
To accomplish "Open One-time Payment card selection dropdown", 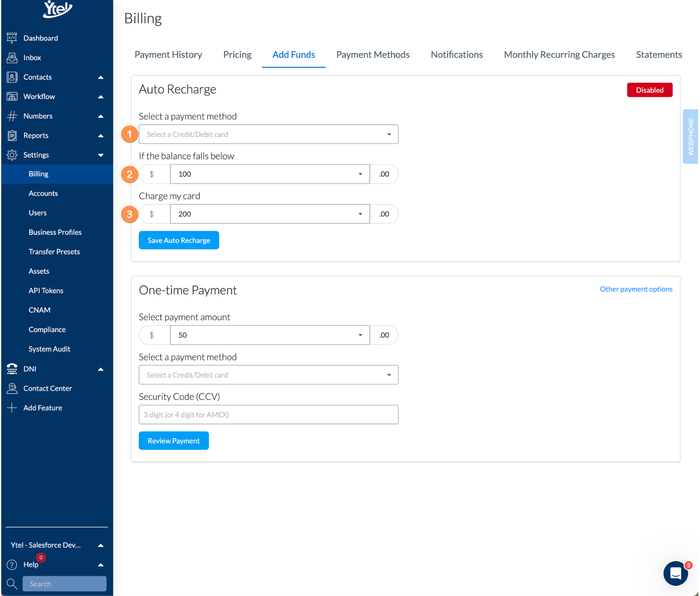I will tap(268, 375).
